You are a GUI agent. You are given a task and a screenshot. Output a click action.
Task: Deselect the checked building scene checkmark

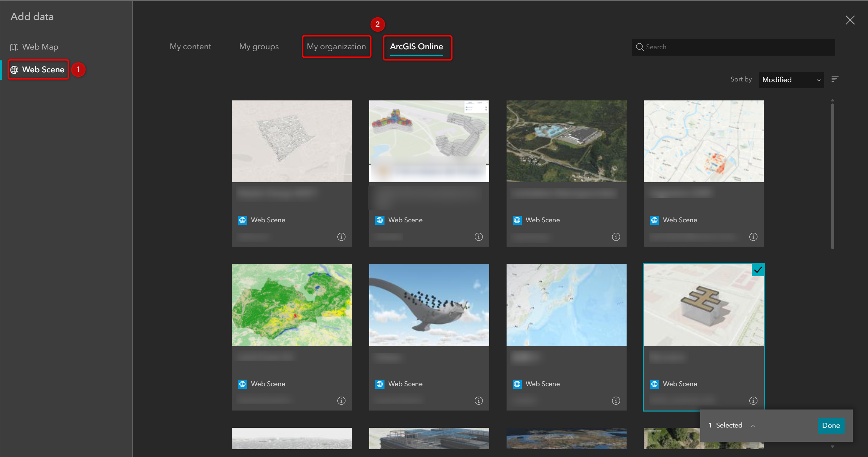[758, 270]
